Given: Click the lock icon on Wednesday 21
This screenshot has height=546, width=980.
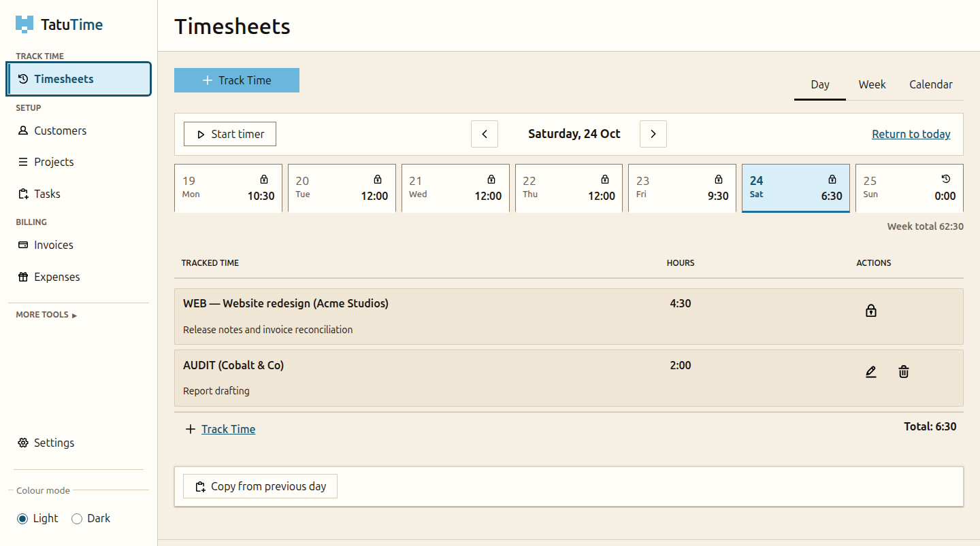Looking at the screenshot, I should pyautogui.click(x=491, y=180).
